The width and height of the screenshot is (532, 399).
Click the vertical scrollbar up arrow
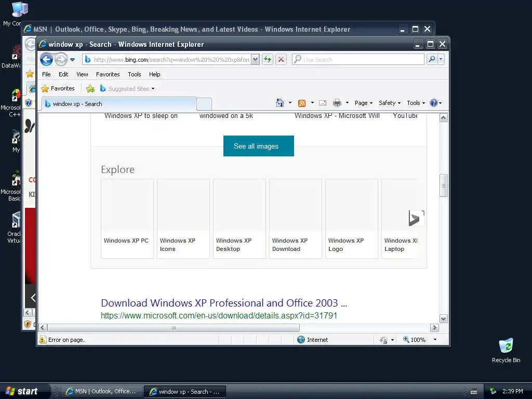[x=444, y=118]
